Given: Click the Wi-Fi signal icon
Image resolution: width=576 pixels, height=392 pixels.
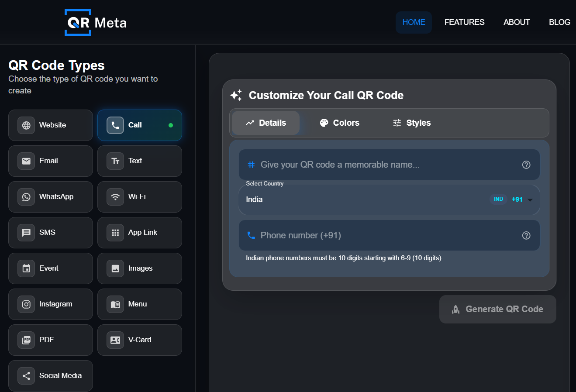Looking at the screenshot, I should click(115, 197).
